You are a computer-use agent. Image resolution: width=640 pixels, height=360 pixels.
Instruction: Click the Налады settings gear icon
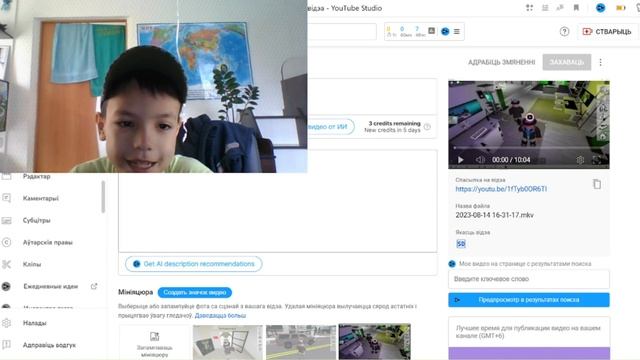click(x=7, y=323)
